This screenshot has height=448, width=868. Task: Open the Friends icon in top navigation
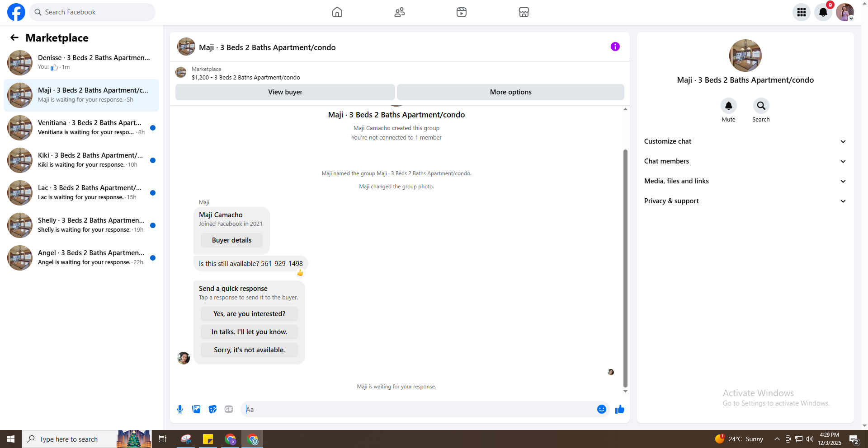400,12
